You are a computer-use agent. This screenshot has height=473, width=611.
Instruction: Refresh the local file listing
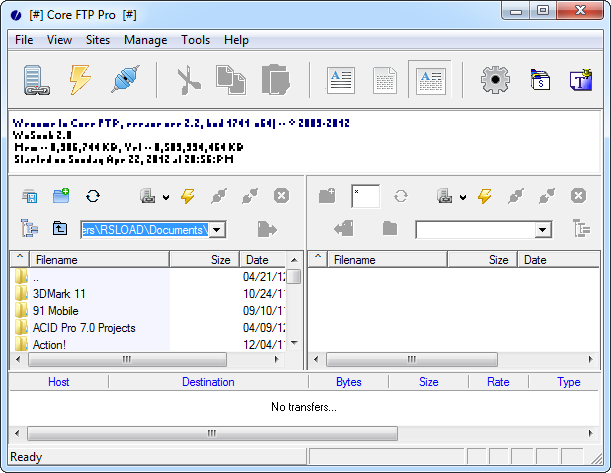(93, 196)
